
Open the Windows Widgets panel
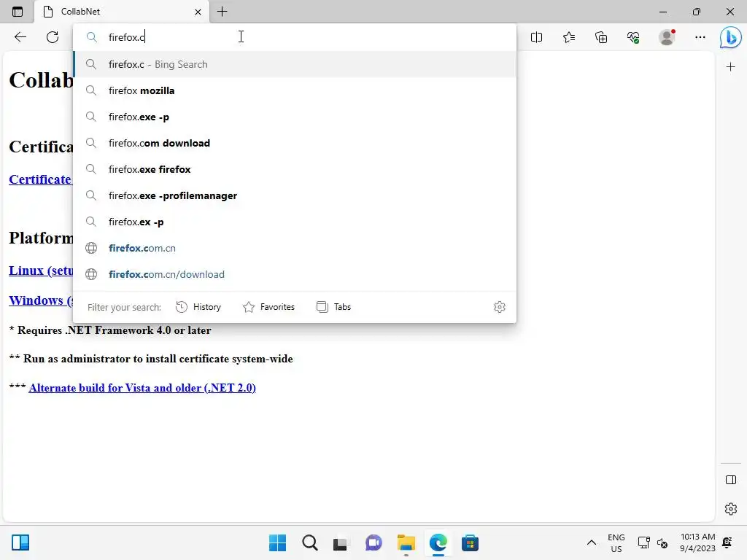pyautogui.click(x=20, y=542)
